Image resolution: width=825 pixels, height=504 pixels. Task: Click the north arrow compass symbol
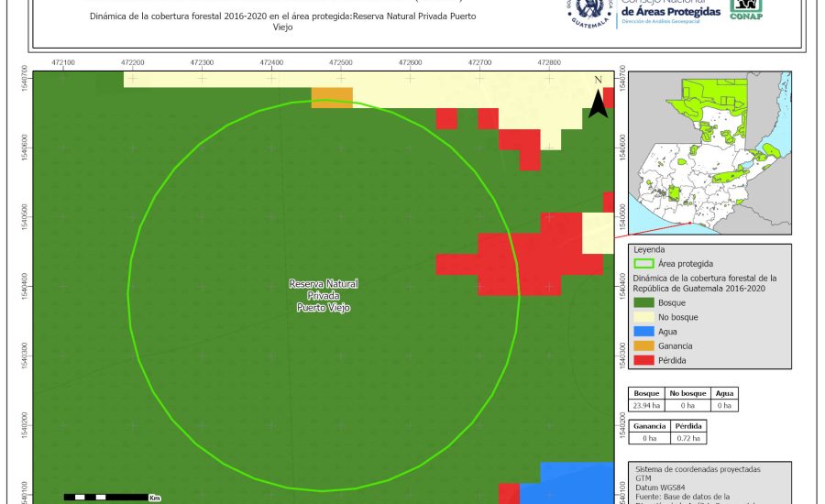(x=598, y=99)
